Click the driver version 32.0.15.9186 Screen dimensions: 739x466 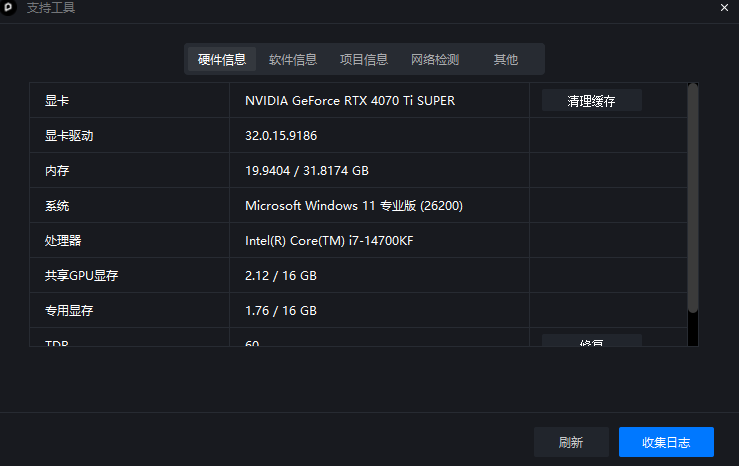pyautogui.click(x=295, y=135)
